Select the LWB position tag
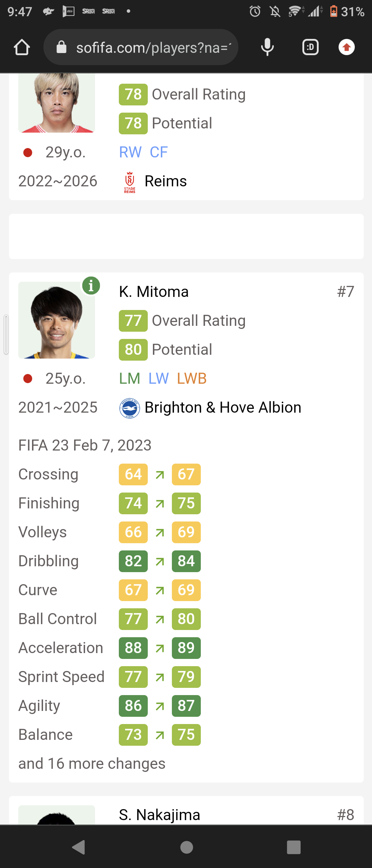Screen dimensions: 372x868 (192, 379)
